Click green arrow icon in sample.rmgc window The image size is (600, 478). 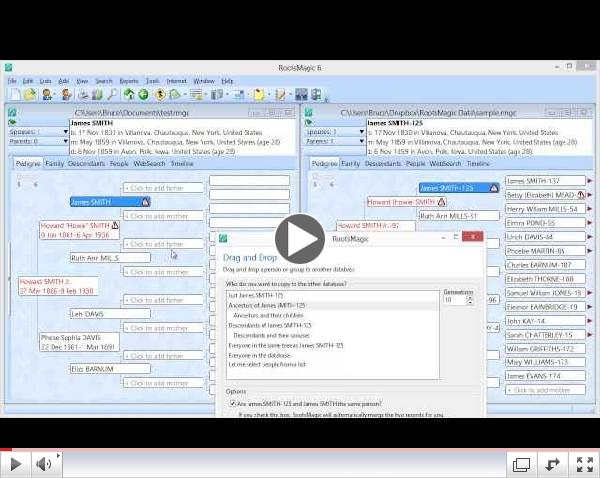coord(308,122)
